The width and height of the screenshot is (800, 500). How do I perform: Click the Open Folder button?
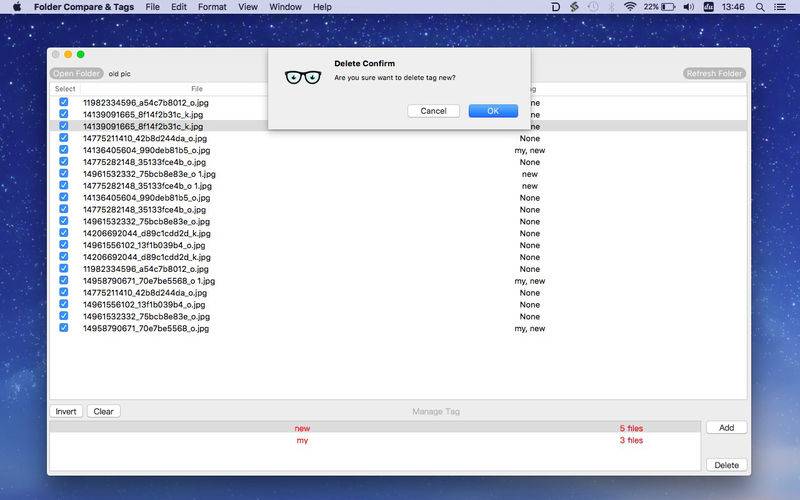tap(77, 73)
